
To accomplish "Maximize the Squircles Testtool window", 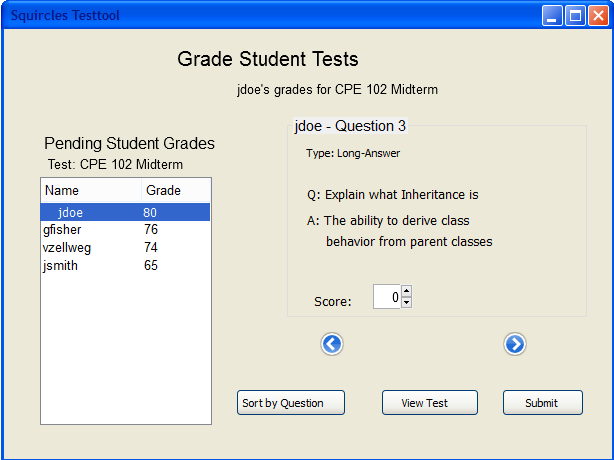I will [576, 15].
